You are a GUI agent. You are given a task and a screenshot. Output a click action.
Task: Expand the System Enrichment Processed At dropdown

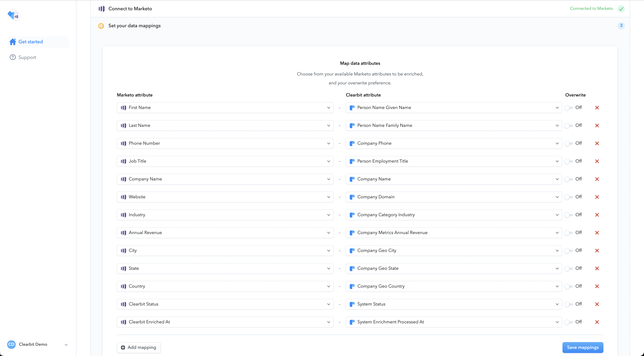coord(454,322)
